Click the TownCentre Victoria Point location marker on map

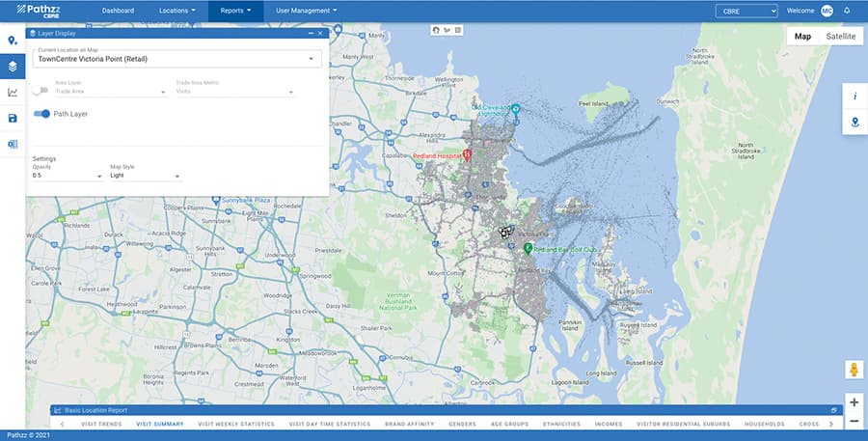tap(503, 233)
